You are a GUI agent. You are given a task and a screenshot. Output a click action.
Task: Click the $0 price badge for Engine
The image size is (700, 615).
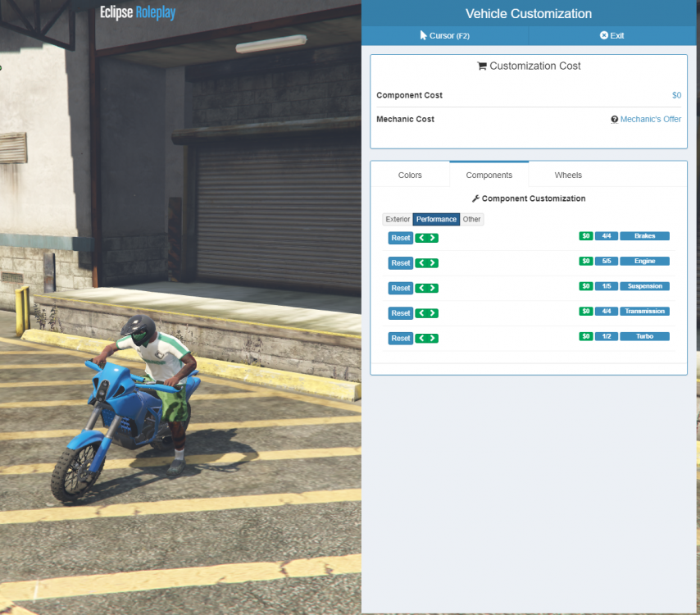point(586,261)
